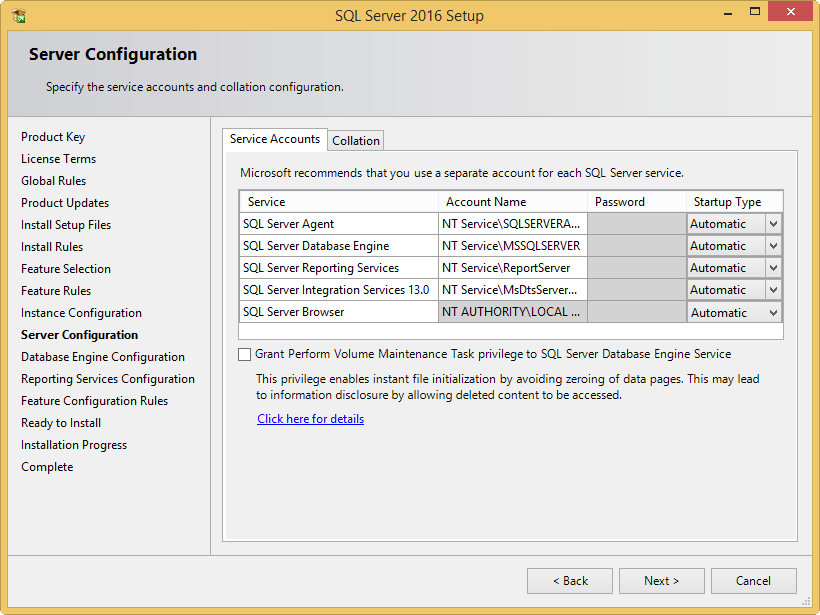Viewport: 820px width, 615px height.
Task: Select the SQL Server Browser service row
Action: coord(339,312)
